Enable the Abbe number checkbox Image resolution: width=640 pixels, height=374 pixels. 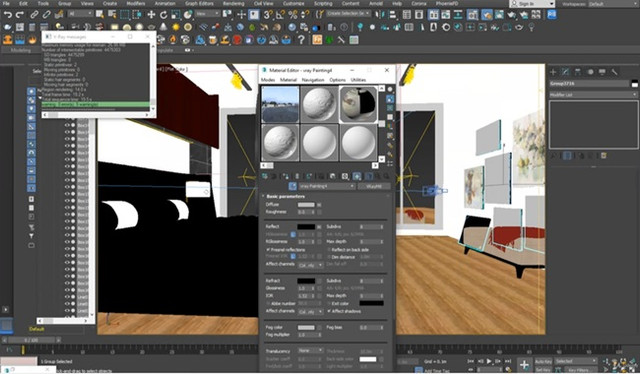(268, 304)
